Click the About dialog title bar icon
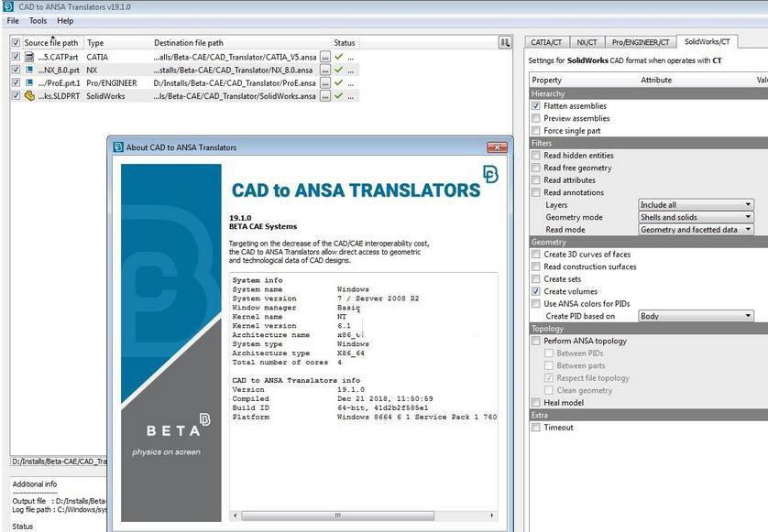This screenshot has height=532, width=768. (x=118, y=147)
